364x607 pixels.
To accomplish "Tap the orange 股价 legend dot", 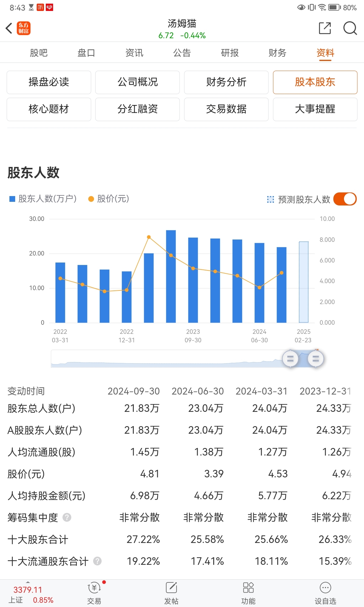I will pos(91,199).
